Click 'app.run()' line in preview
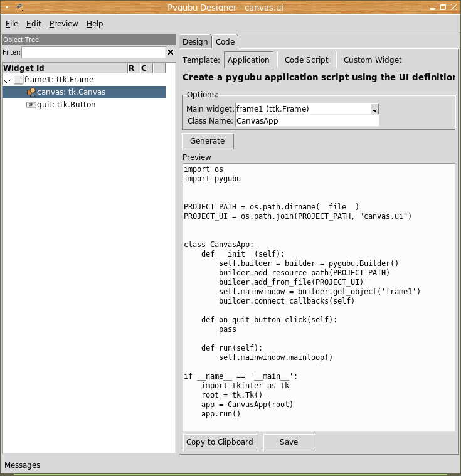461x476 pixels. coord(221,414)
